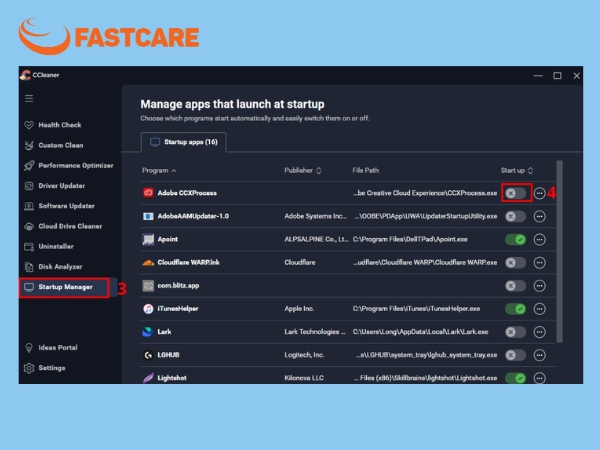
Task: Maximize the CCleaner window
Action: 557,76
